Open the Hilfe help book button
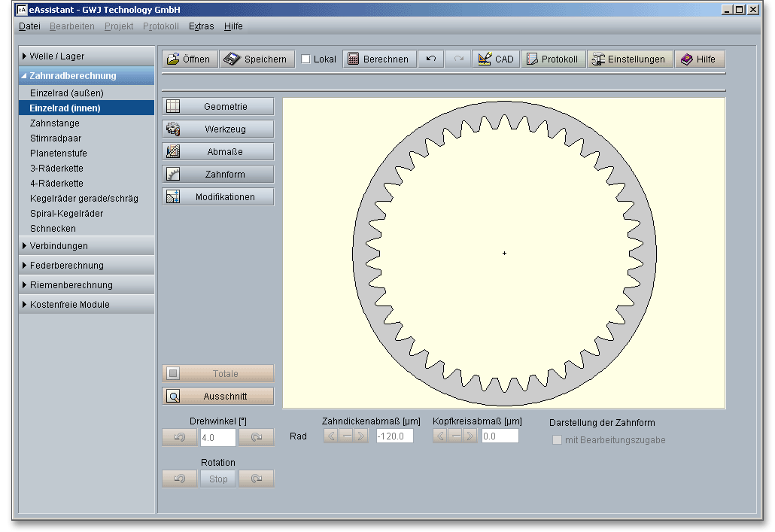The height and width of the screenshot is (532, 775). [x=699, y=59]
